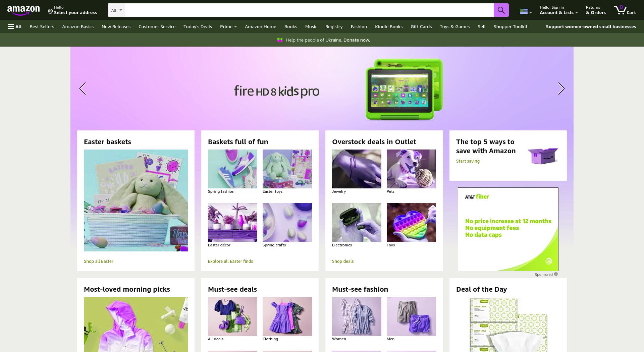The height and width of the screenshot is (352, 644).
Task: Expand the Prime menu dropdown
Action: (228, 26)
